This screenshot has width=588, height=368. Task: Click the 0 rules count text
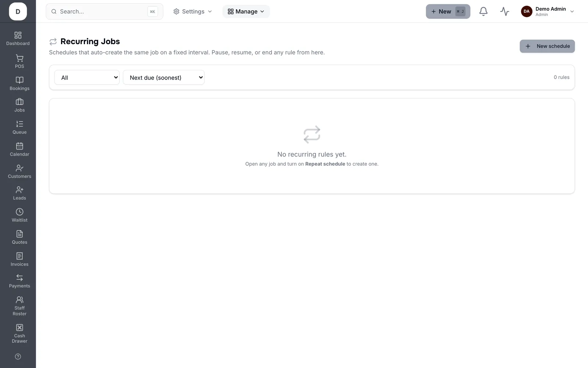562,77
